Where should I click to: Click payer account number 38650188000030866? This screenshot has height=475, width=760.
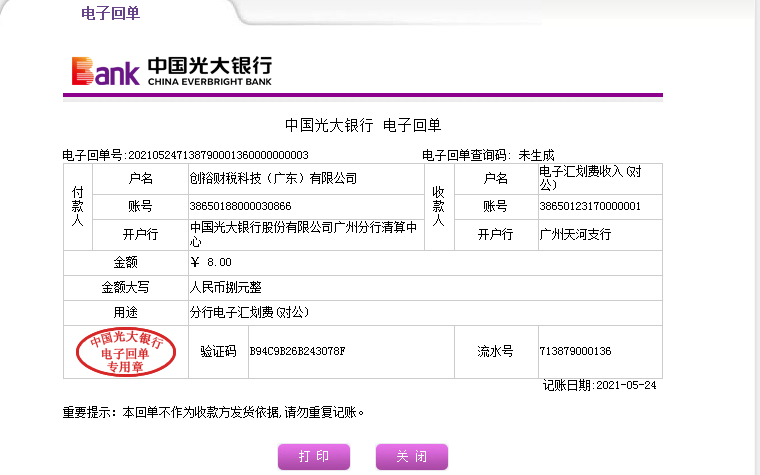pyautogui.click(x=240, y=206)
